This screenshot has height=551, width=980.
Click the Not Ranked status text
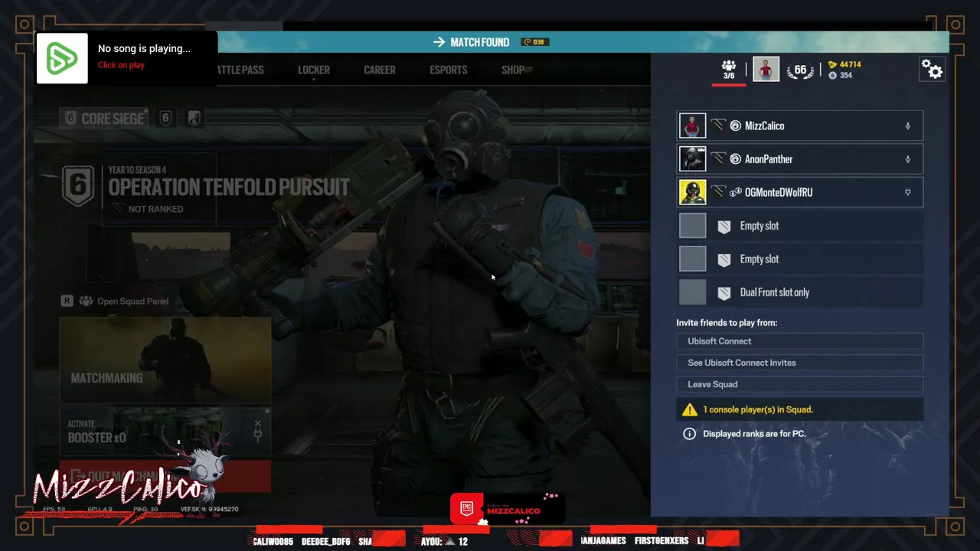tap(155, 209)
